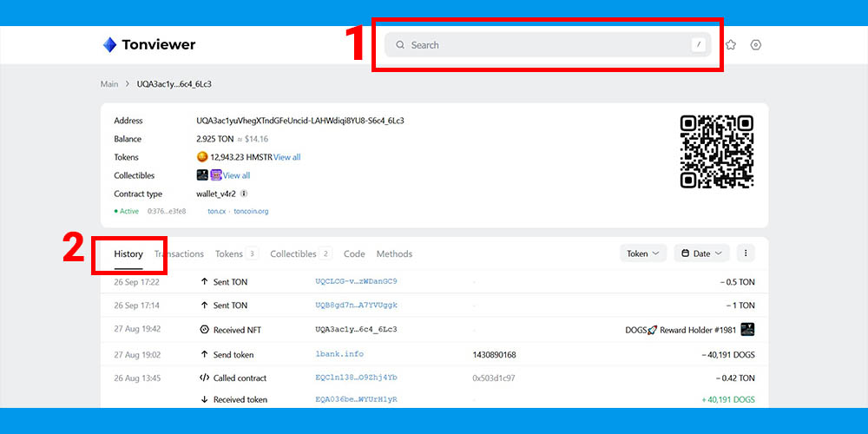Click the lbank.info address link
This screenshot has height=434, width=868.
[x=339, y=354]
